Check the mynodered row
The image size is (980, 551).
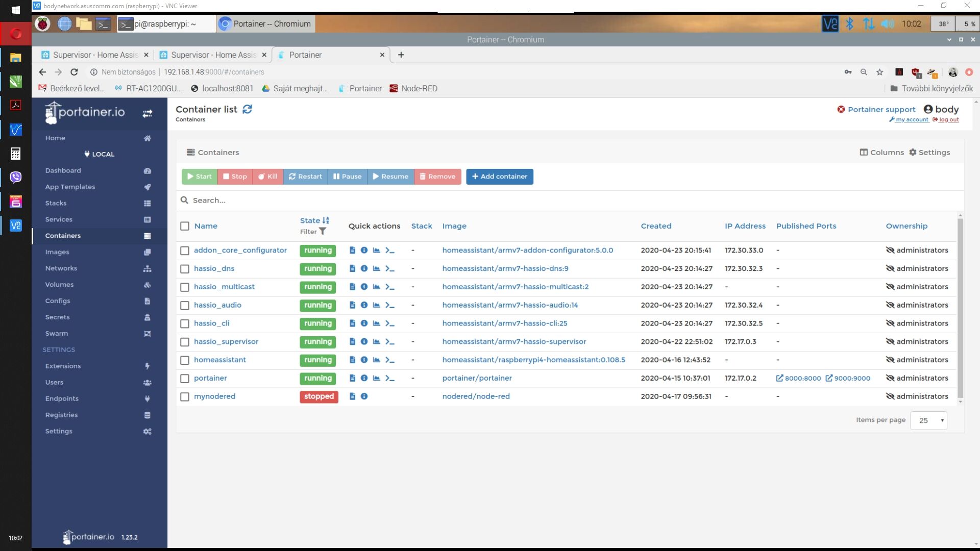(185, 397)
